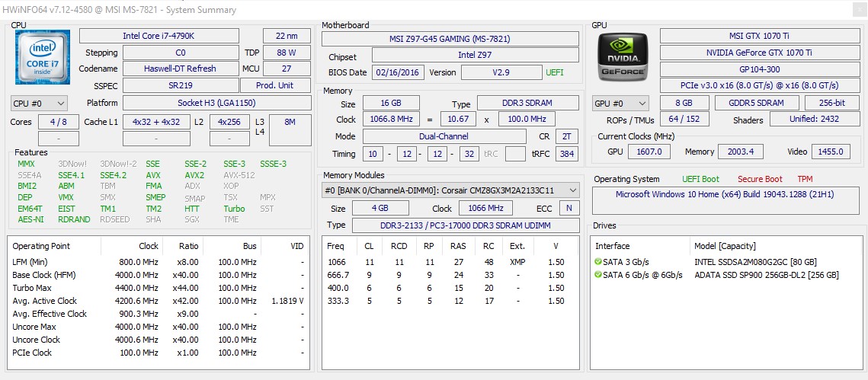This screenshot has width=868, height=380.
Task: Click the BIOS Date field 02/16/2016
Action: point(399,72)
